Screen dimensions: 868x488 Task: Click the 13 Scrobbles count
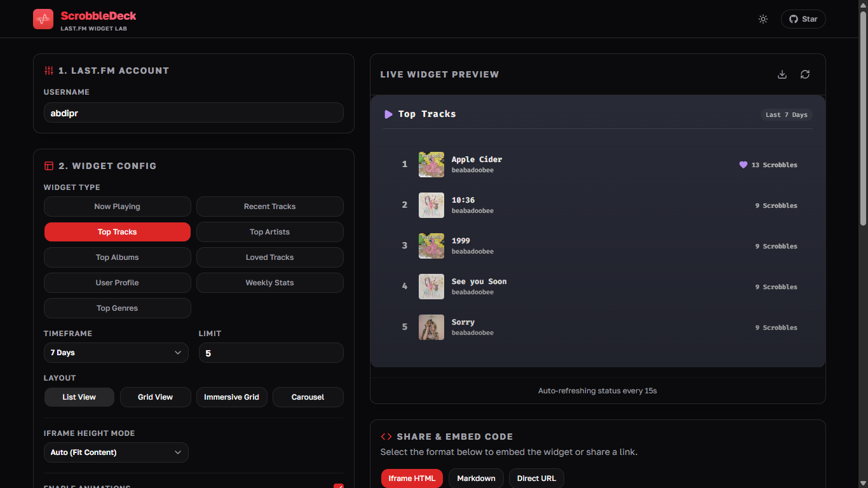coord(775,165)
